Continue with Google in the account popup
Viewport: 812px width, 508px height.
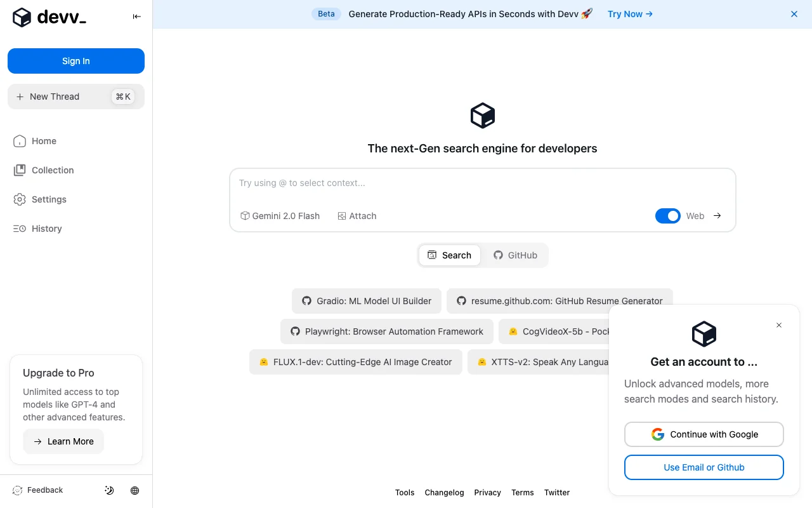704,434
